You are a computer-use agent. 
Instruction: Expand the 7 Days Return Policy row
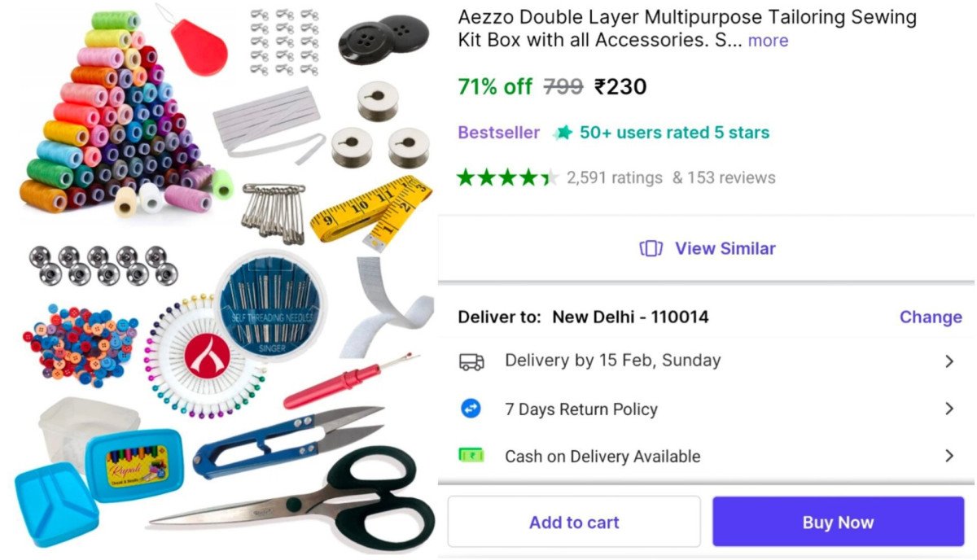tap(707, 409)
